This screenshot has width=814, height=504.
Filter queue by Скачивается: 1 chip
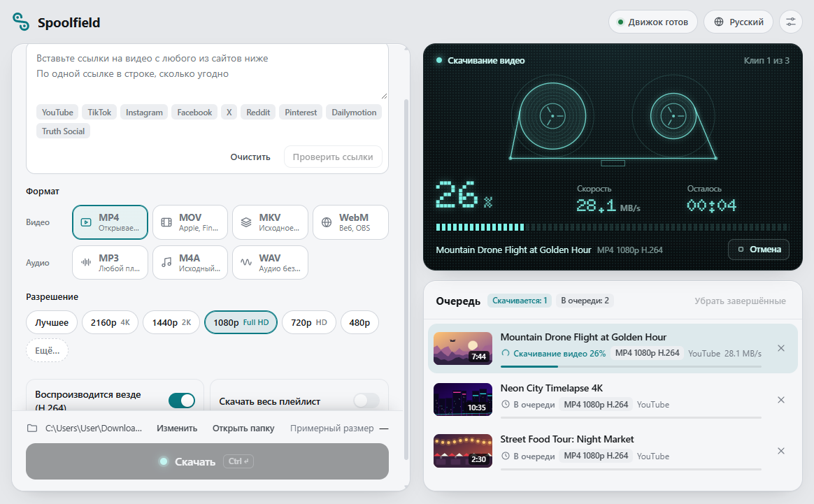tap(519, 301)
